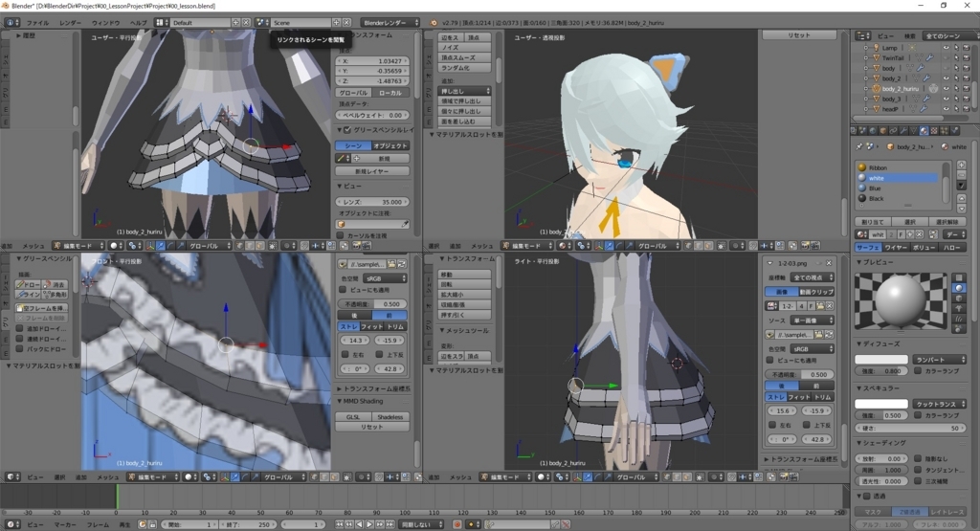Open the ウィンドウ menu
The image size is (980, 531).
(105, 23)
